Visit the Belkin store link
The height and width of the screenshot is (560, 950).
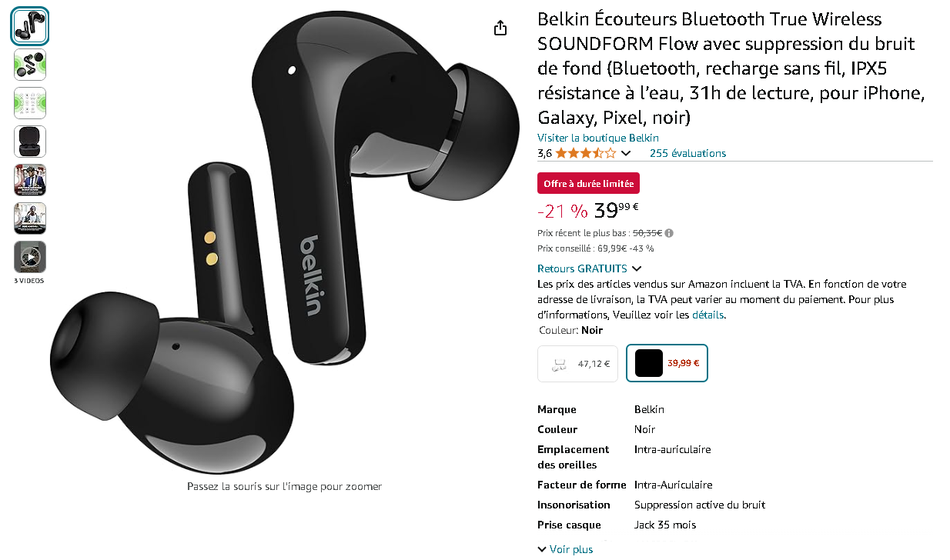(x=598, y=138)
